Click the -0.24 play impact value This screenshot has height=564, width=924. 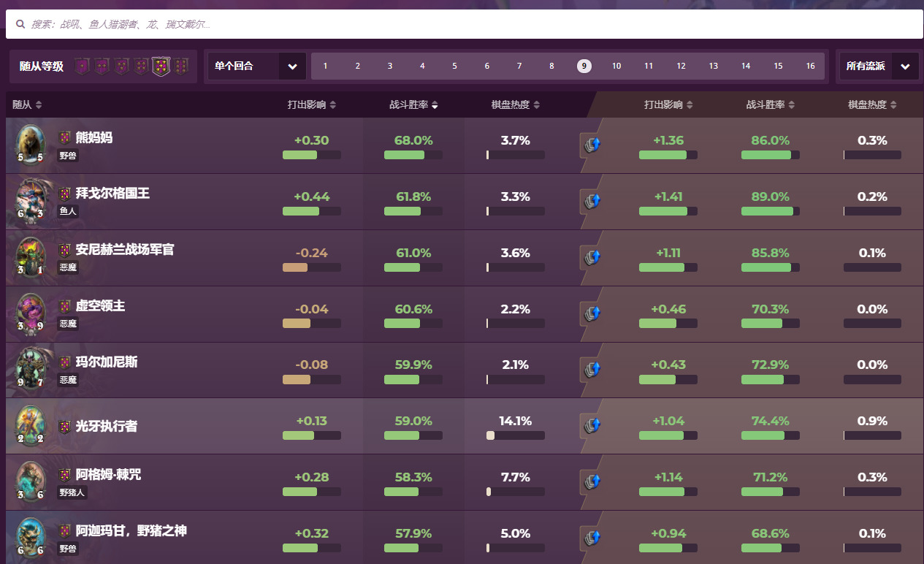(312, 253)
